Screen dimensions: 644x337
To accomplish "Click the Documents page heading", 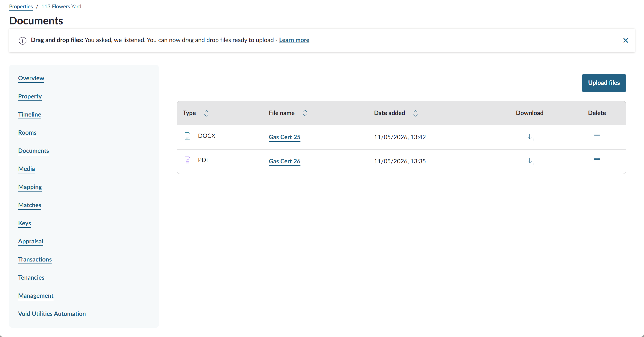I will (36, 21).
